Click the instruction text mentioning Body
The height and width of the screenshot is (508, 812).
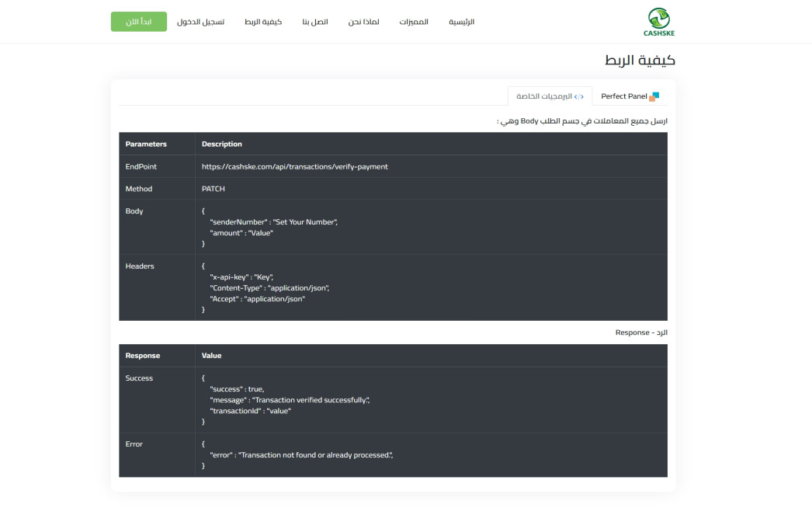click(582, 120)
